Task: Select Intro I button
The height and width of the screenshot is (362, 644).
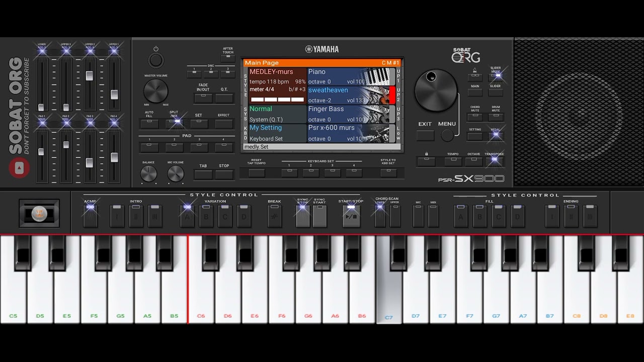Action: coord(117,216)
